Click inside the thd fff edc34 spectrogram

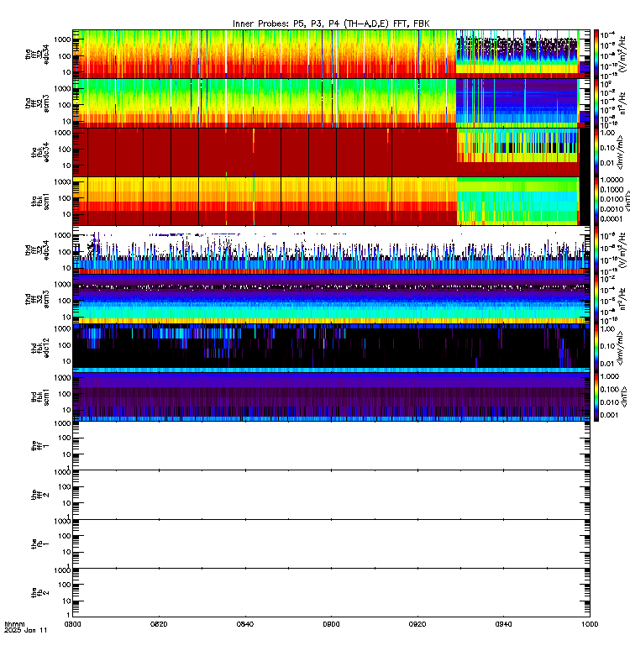point(331,250)
